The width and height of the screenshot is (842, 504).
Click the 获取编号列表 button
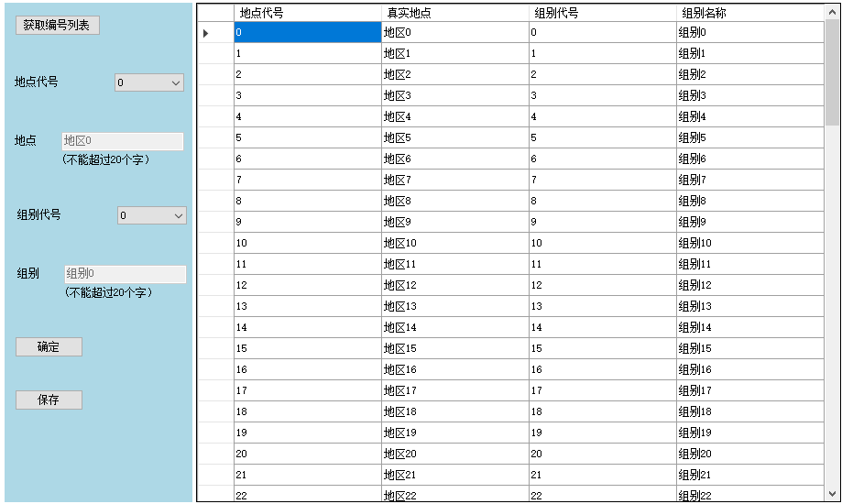57,26
